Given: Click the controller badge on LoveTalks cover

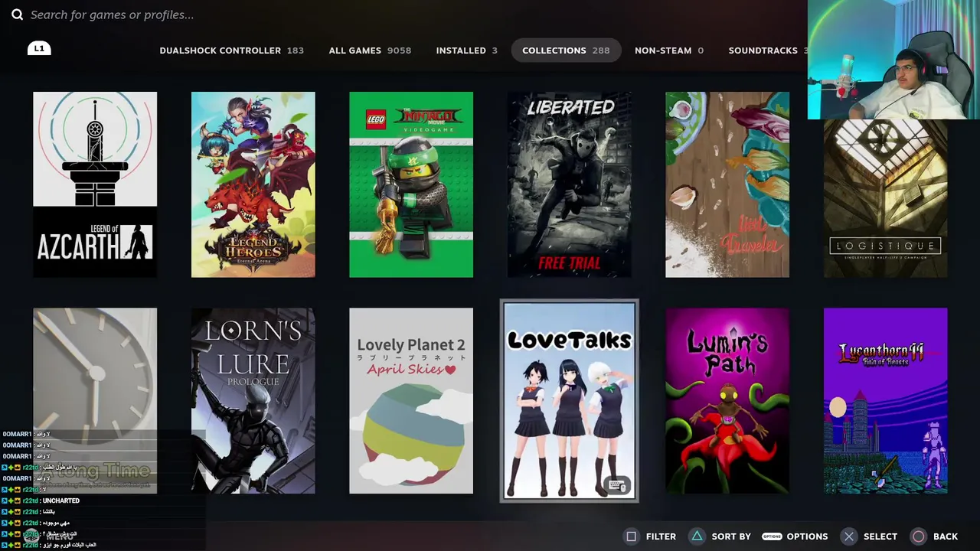Looking at the screenshot, I should tap(618, 485).
